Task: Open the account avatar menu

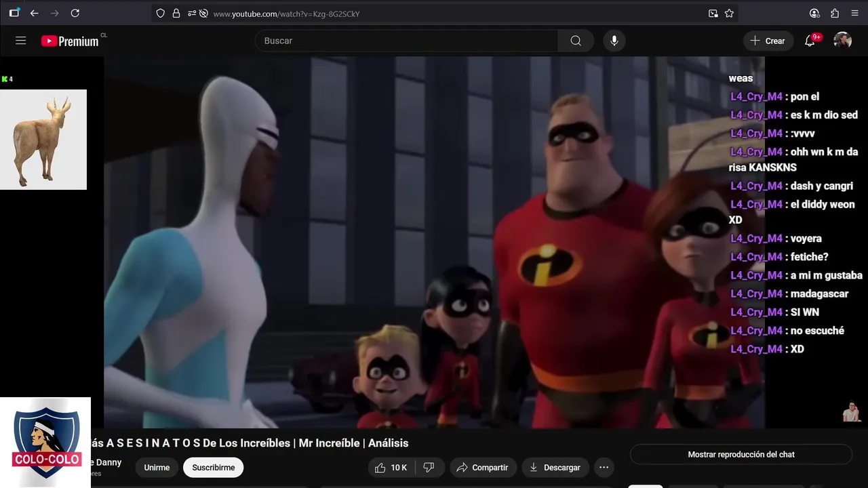Action: point(842,41)
